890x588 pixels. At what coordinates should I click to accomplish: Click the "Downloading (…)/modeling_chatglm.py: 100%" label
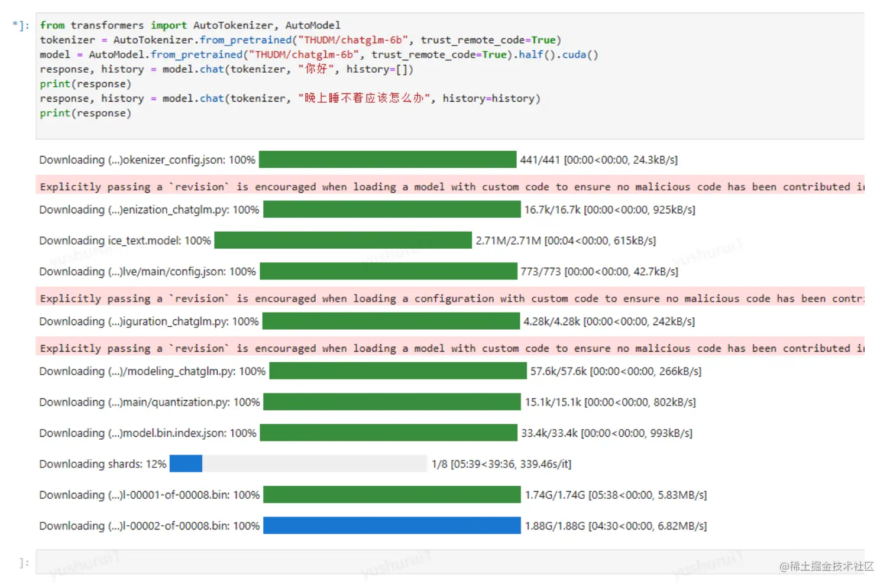(153, 371)
